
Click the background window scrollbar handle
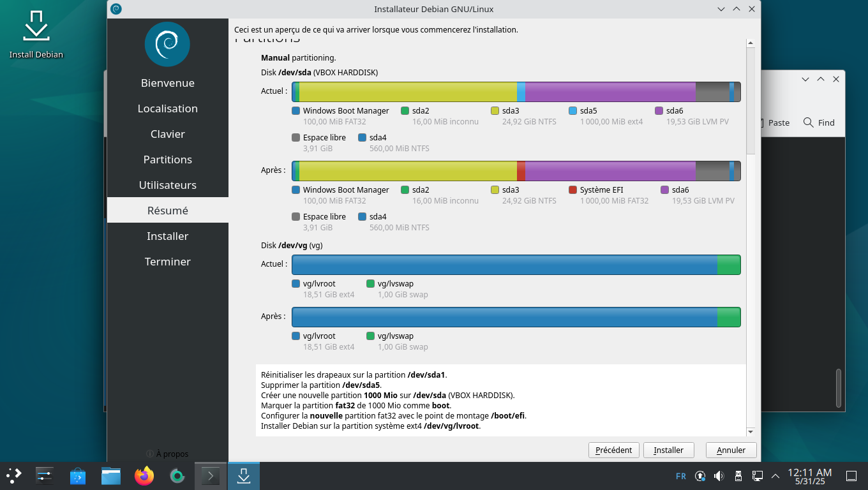click(x=839, y=389)
